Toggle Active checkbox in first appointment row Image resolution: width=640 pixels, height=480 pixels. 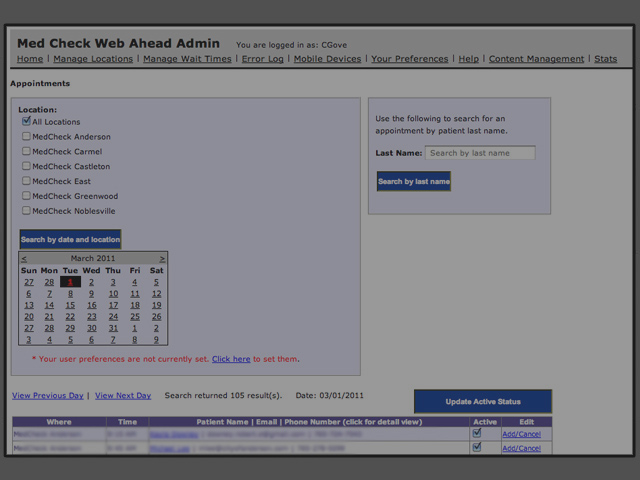pyautogui.click(x=477, y=433)
